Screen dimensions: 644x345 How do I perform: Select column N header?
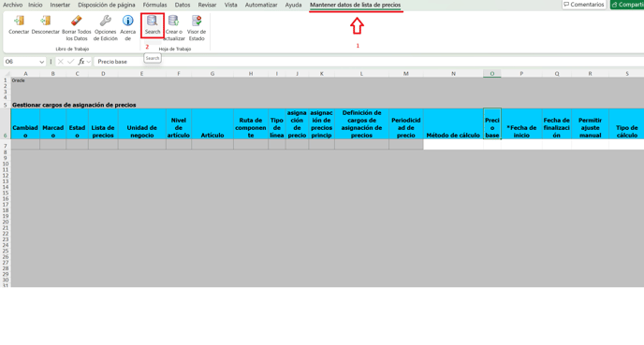click(x=453, y=74)
